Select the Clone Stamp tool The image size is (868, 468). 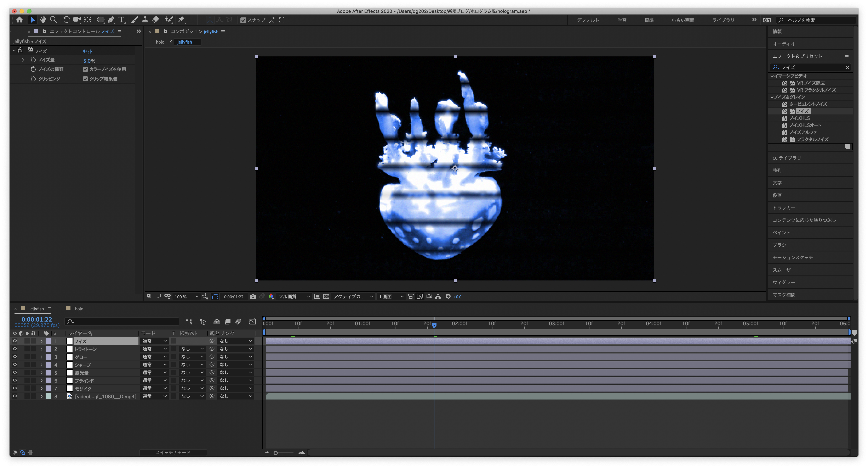pyautogui.click(x=145, y=19)
